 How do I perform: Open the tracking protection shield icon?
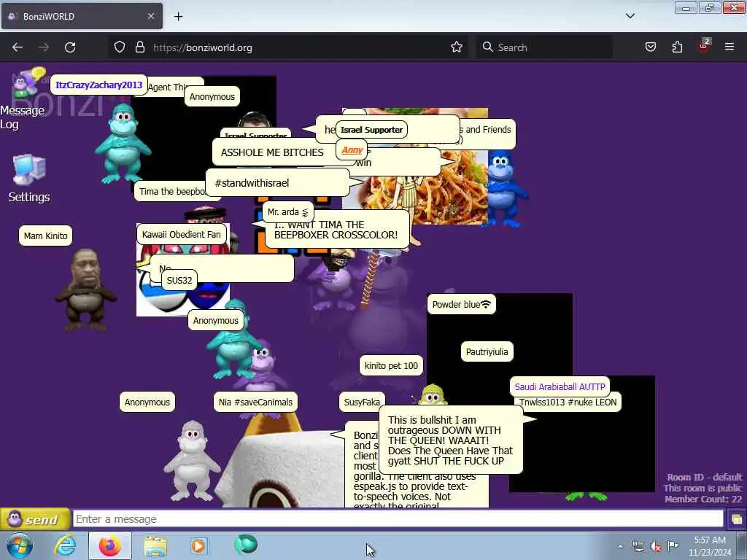(120, 47)
